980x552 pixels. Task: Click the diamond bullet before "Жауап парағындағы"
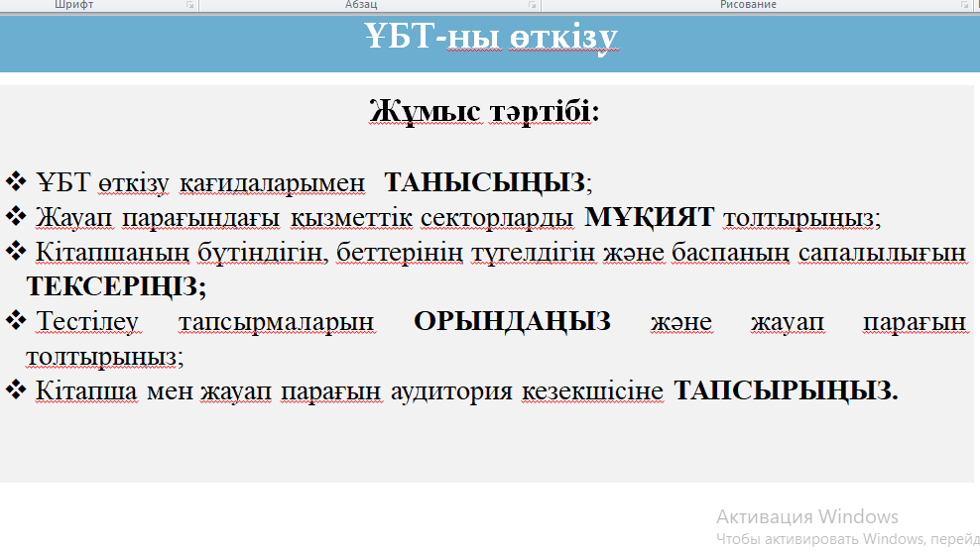[x=16, y=216]
